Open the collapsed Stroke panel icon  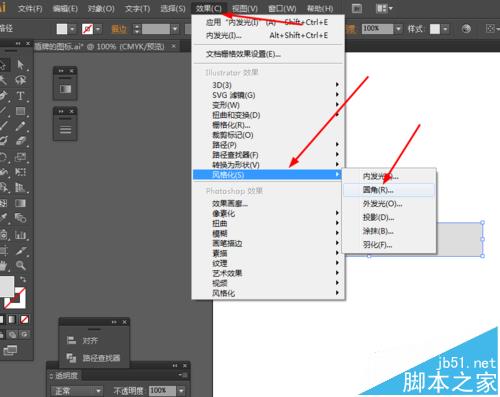coord(65,129)
